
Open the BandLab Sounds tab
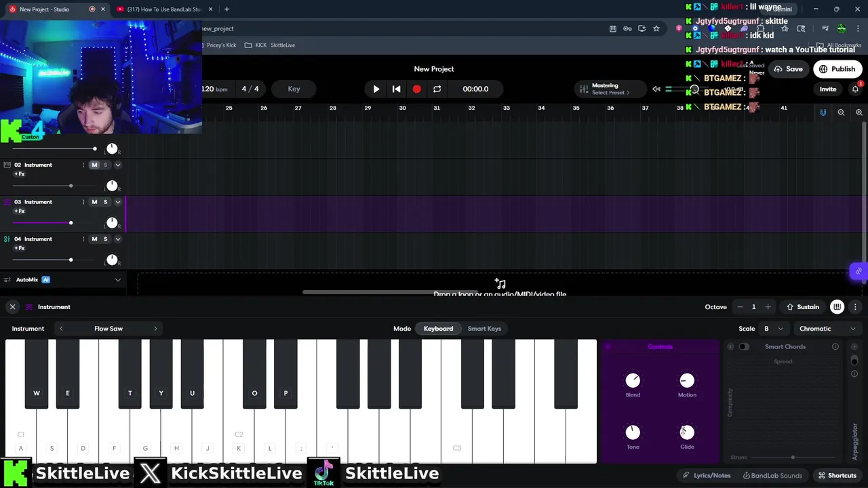[x=772, y=476]
